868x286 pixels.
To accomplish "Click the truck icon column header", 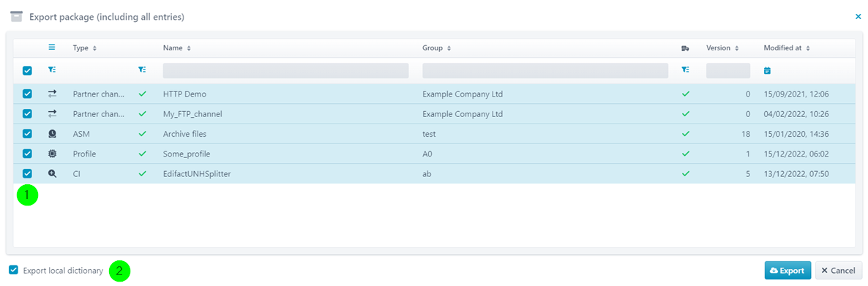I will click(x=685, y=48).
